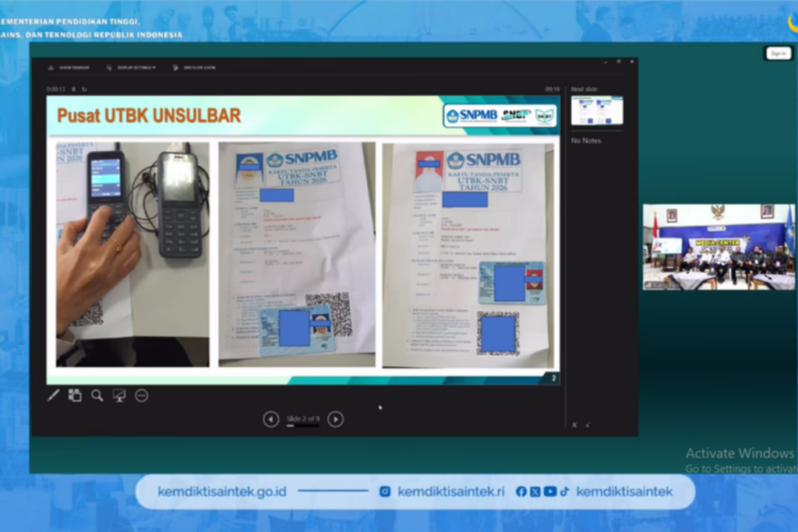This screenshot has width=798, height=532.
Task: Open the see all slides grid
Action: pos(75,396)
